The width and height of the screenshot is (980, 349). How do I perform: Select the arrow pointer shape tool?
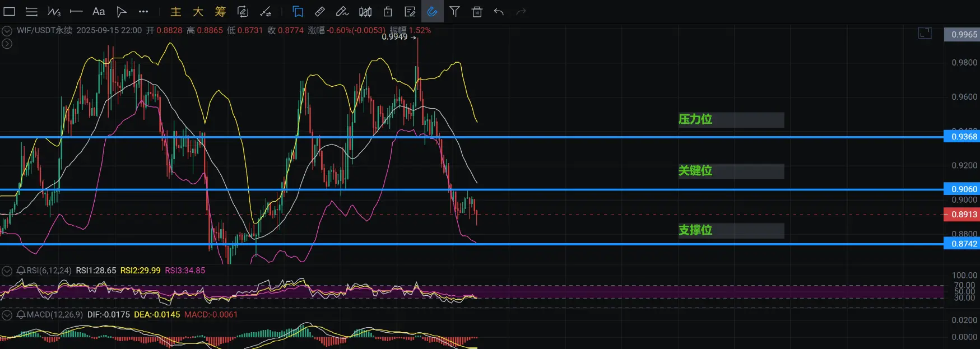(x=121, y=11)
